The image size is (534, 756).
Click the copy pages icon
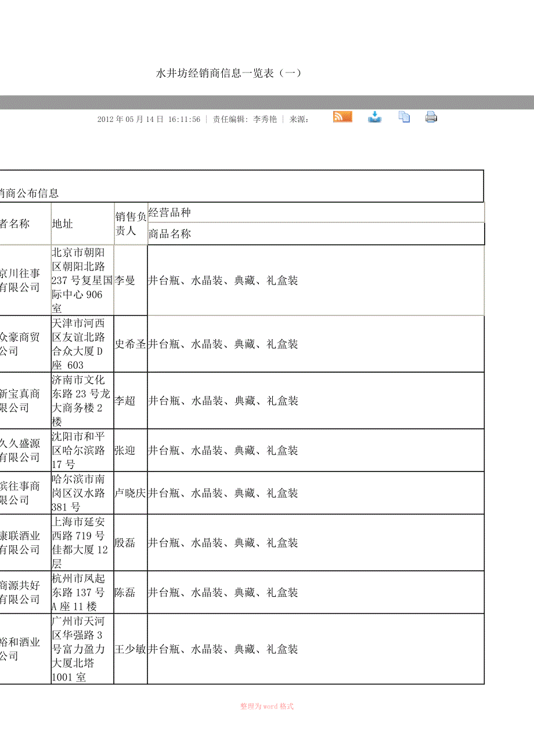[x=404, y=117]
